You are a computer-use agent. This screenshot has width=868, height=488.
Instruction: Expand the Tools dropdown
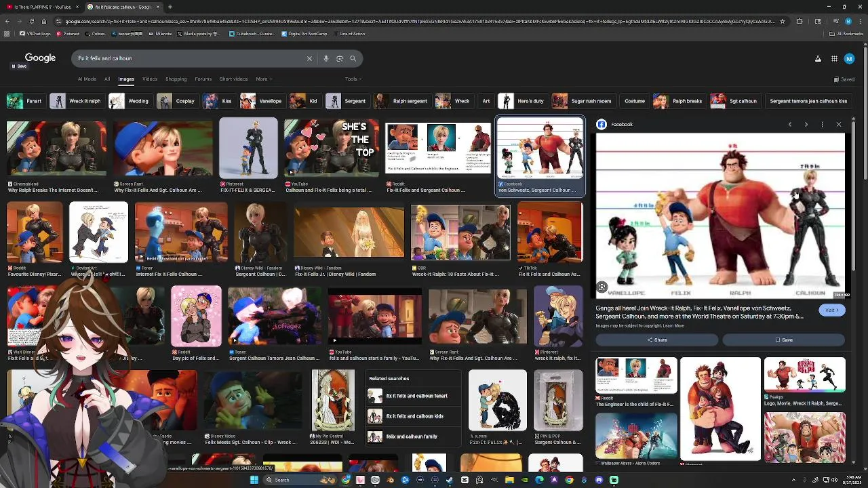click(x=353, y=79)
